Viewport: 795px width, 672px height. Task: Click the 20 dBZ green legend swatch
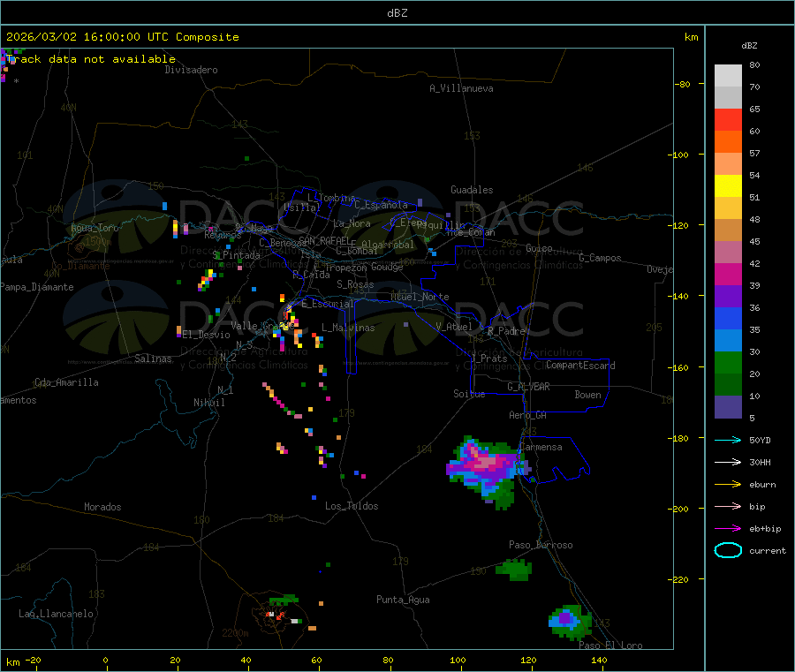[728, 362]
